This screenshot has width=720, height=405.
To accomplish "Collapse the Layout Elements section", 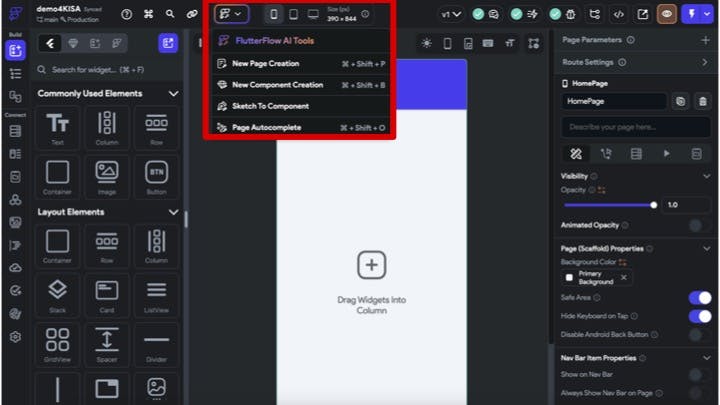I will coord(173,212).
